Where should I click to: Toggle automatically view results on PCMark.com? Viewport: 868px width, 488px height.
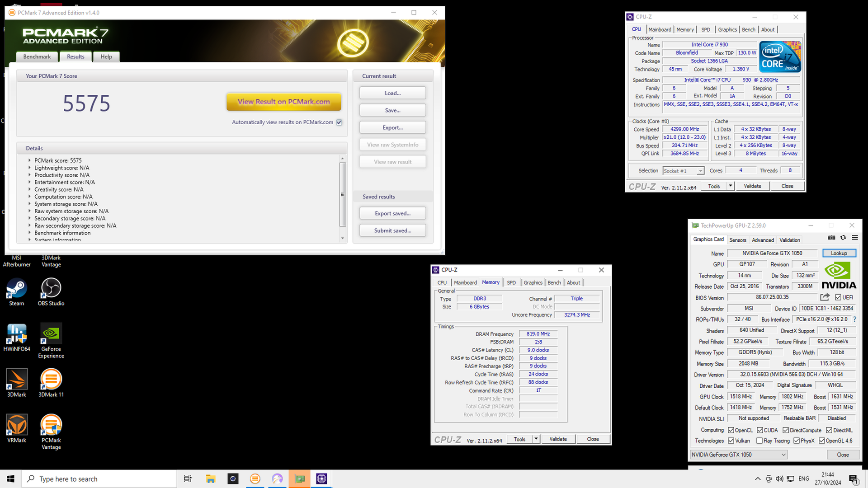click(339, 122)
